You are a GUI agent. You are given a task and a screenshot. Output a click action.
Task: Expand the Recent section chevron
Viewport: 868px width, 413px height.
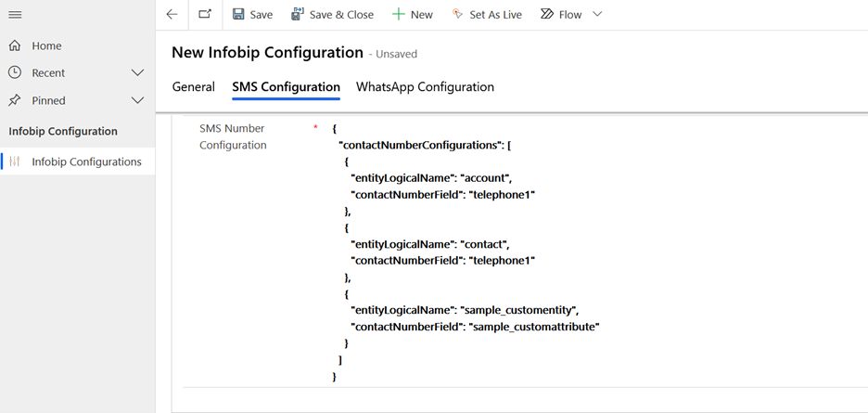[x=137, y=72]
